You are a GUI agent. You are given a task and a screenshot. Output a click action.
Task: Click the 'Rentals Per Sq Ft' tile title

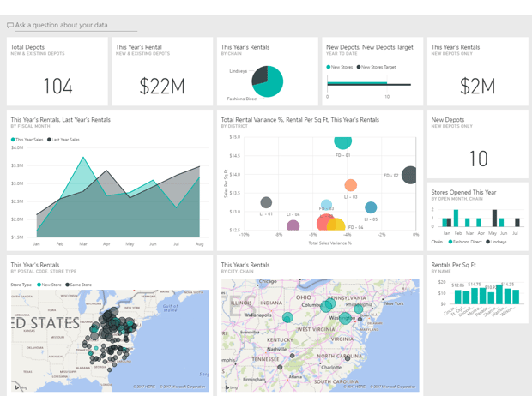point(454,265)
